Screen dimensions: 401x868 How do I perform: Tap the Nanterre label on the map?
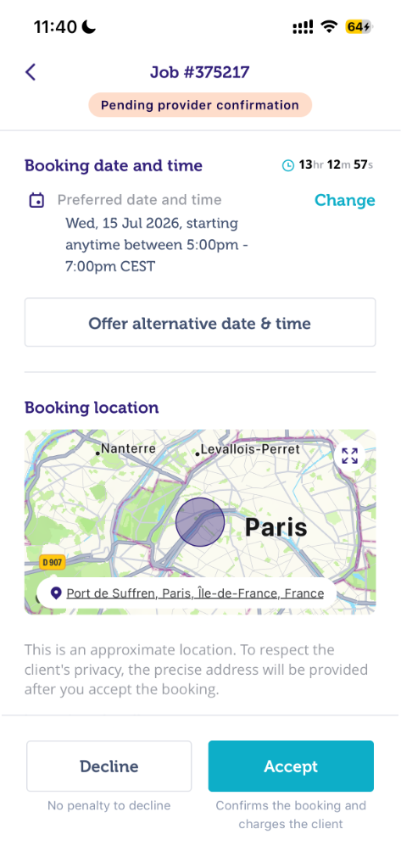point(128,448)
